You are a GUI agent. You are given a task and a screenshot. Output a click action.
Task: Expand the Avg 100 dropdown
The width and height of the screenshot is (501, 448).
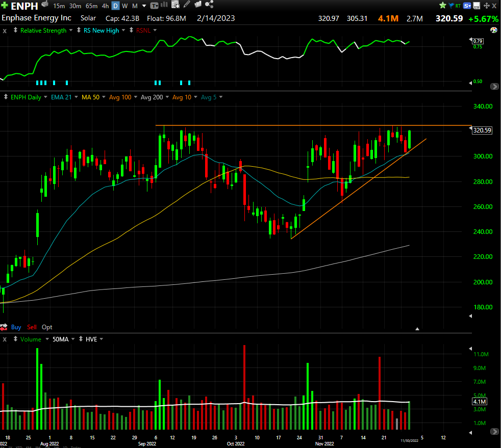click(x=136, y=97)
